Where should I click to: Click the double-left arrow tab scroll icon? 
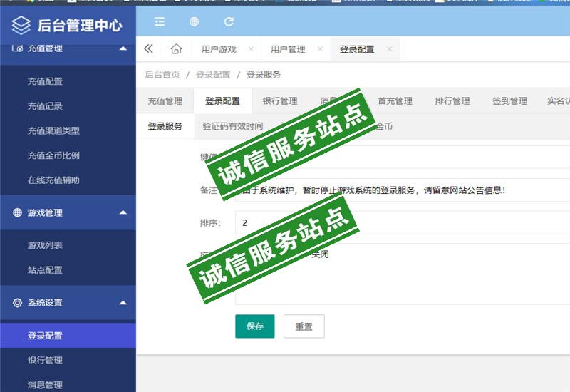(148, 49)
